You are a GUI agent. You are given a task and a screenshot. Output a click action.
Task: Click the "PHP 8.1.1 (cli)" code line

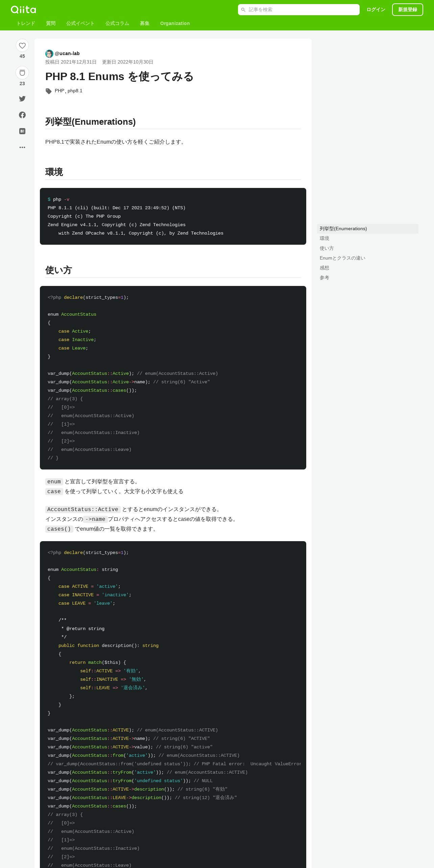[117, 208]
